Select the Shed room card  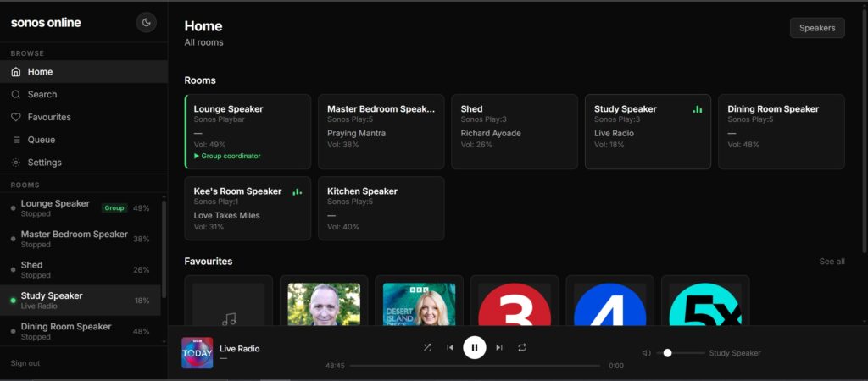pyautogui.click(x=515, y=131)
